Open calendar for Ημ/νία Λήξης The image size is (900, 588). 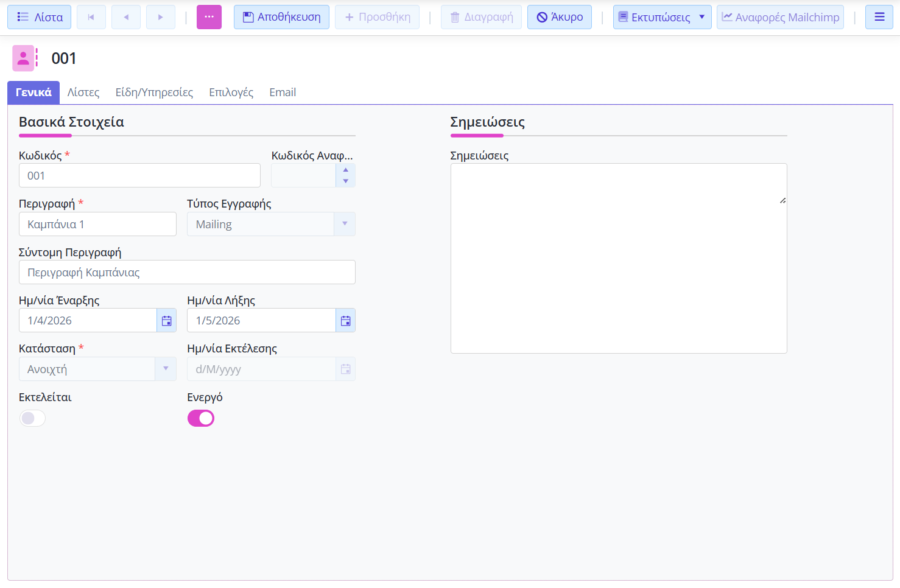345,321
